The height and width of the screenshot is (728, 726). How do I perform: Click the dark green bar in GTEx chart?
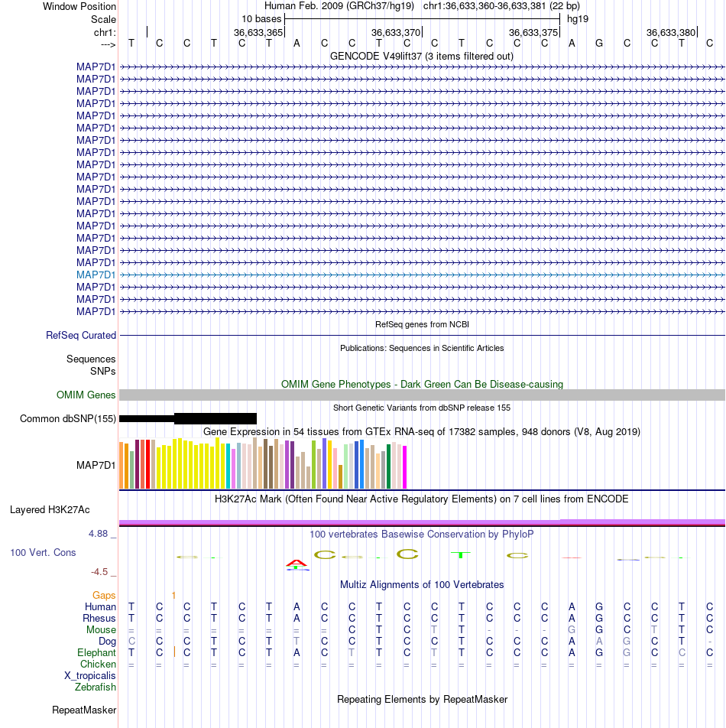[x=389, y=466]
